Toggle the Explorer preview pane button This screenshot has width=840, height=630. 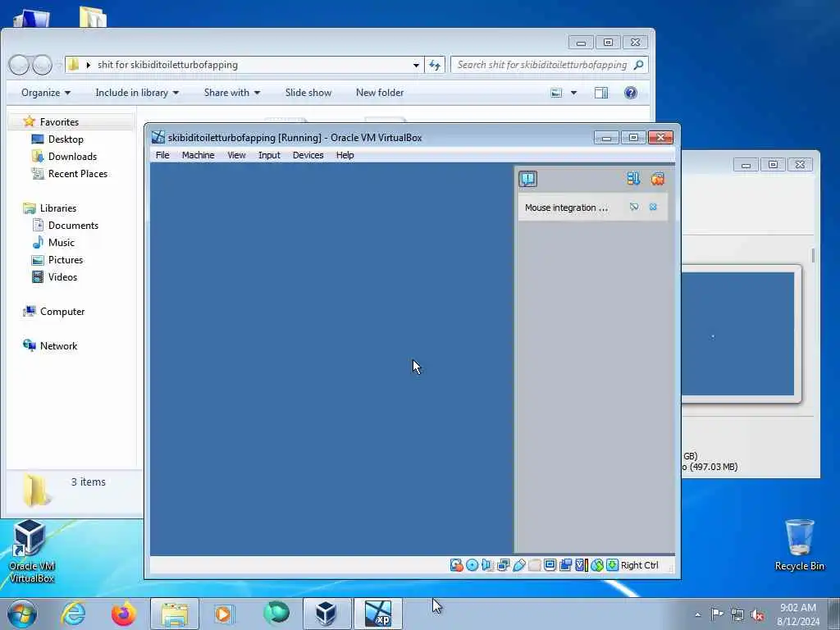601,93
